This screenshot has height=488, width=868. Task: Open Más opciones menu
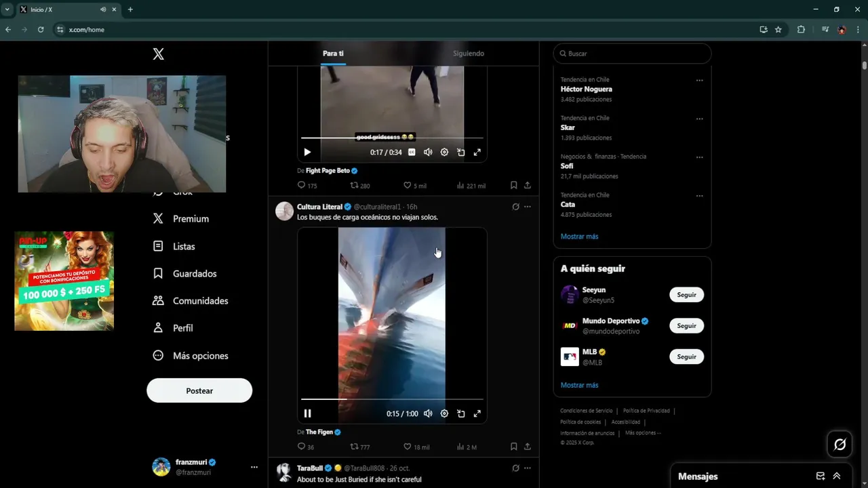190,356
